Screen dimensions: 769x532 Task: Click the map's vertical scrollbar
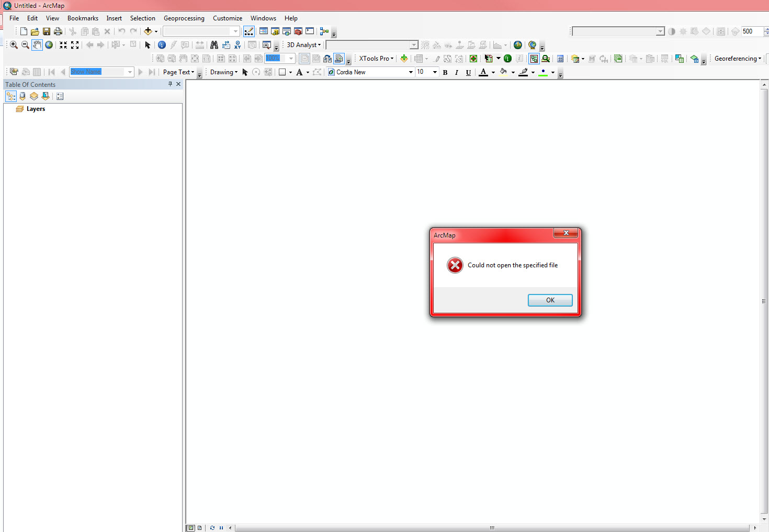point(764,301)
